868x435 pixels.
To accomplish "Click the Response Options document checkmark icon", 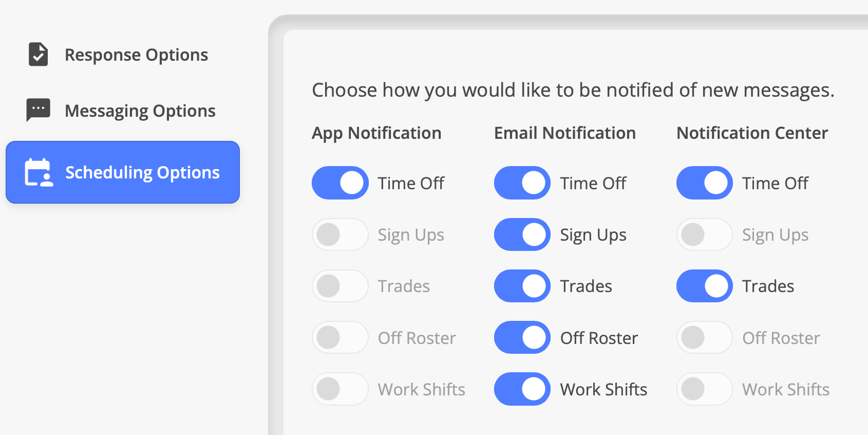I will click(38, 55).
